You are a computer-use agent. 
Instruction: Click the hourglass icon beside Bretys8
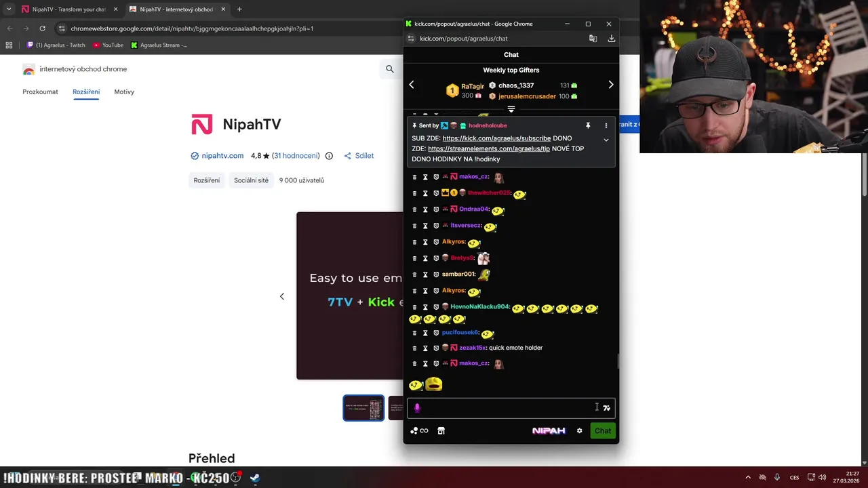425,258
